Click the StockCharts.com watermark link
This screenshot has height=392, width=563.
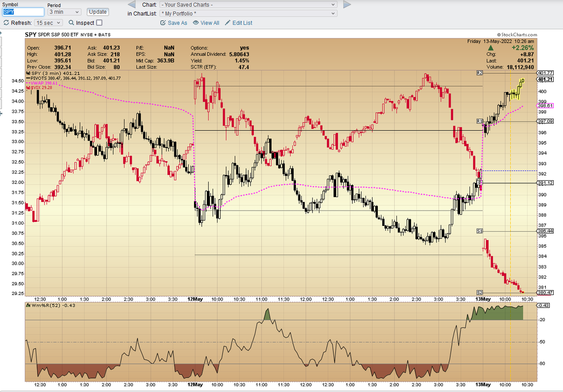click(517, 35)
